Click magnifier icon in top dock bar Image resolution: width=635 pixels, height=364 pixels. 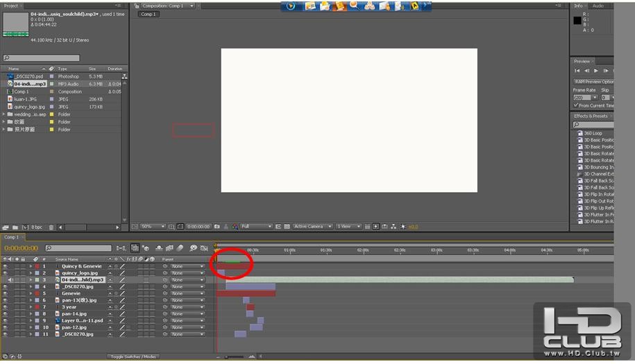click(x=354, y=6)
